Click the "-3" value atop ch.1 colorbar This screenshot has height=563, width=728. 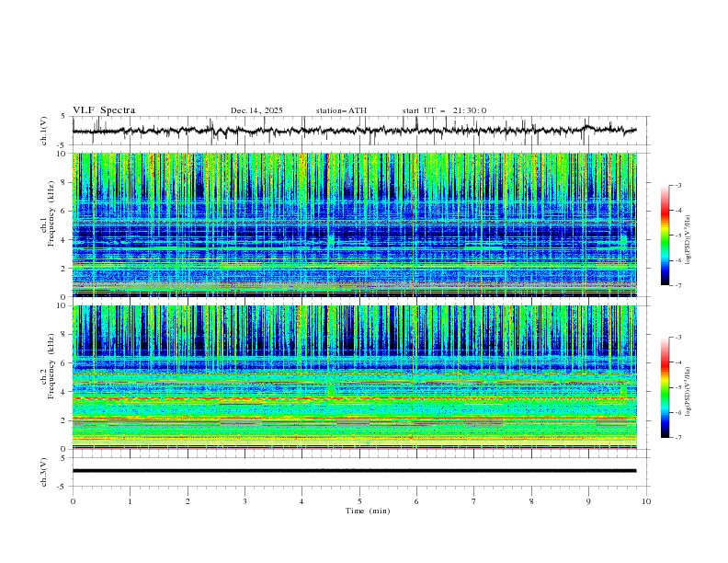tap(677, 186)
